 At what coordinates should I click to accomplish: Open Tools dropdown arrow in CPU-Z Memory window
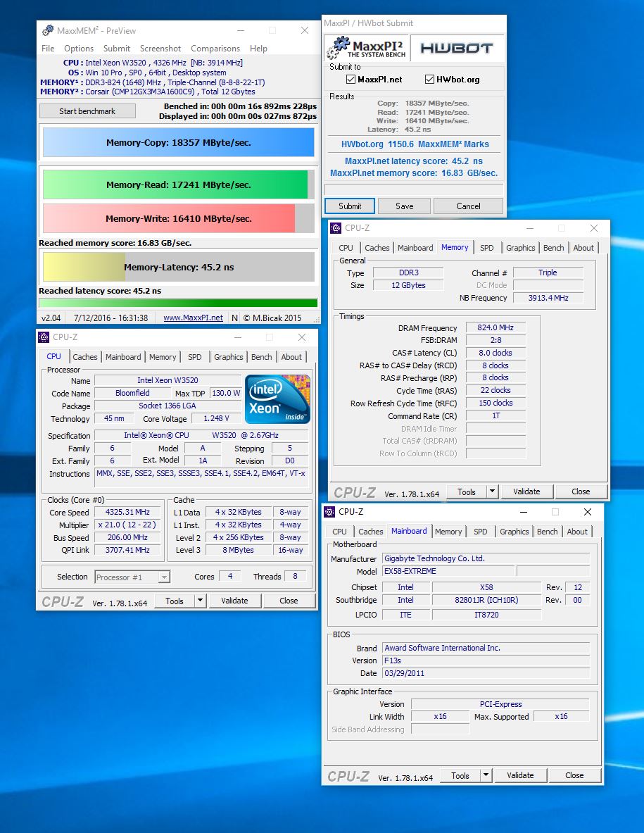[492, 491]
